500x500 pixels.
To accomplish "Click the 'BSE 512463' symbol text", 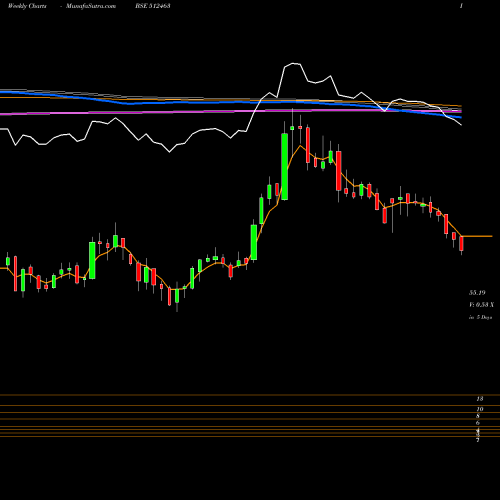I will 153,6.
